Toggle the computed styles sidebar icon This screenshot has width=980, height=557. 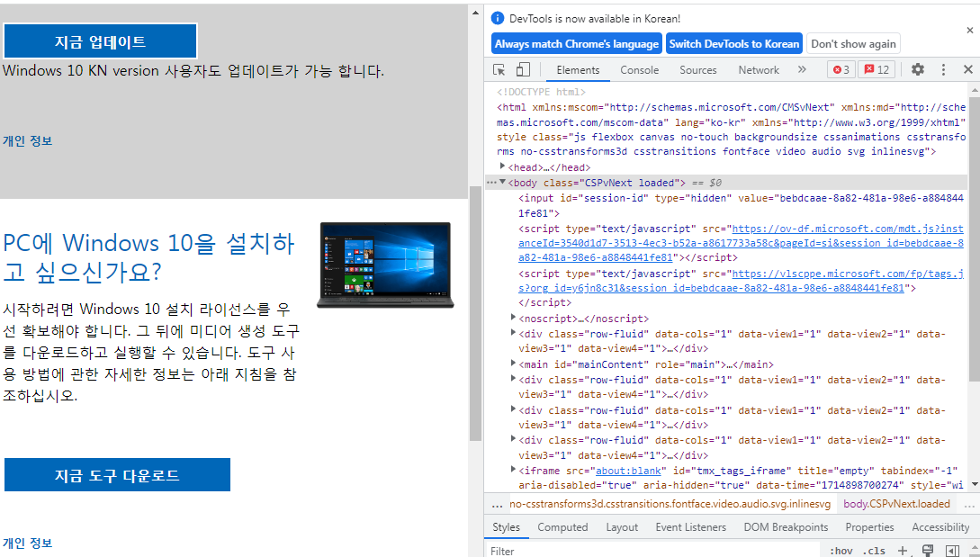pyautogui.click(x=952, y=550)
